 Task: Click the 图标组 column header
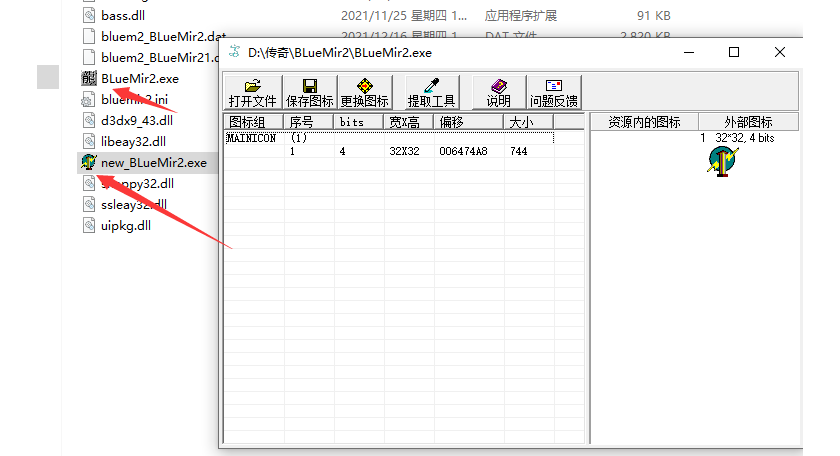click(x=253, y=122)
